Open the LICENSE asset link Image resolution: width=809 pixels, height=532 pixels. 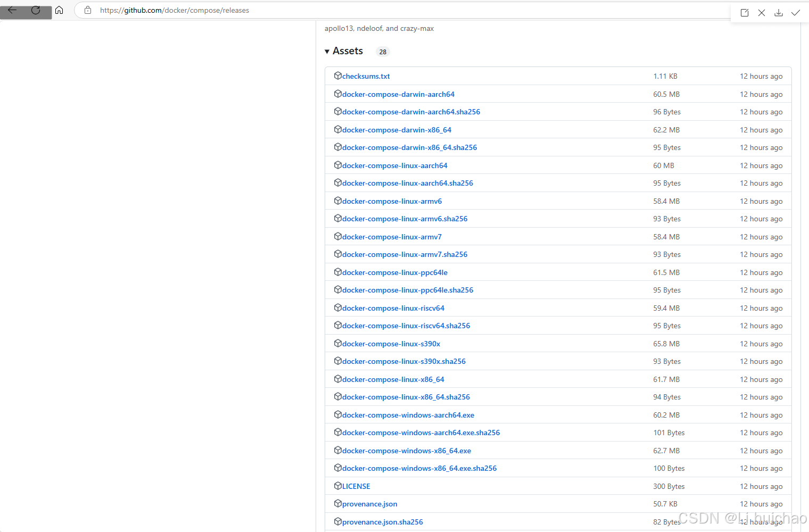(356, 486)
